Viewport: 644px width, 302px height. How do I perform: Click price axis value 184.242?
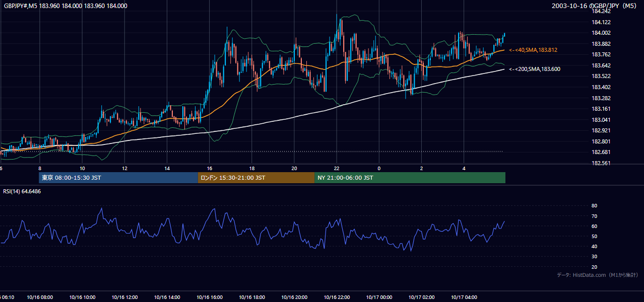[x=601, y=11]
